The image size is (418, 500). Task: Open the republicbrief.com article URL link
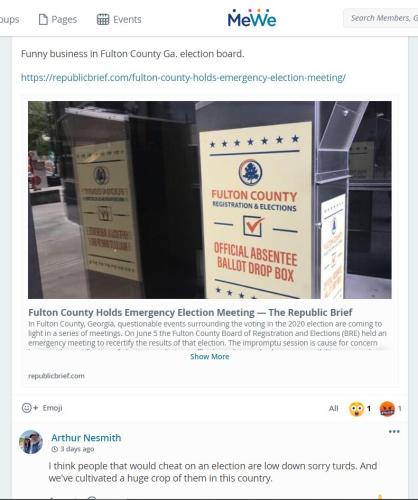point(183,78)
